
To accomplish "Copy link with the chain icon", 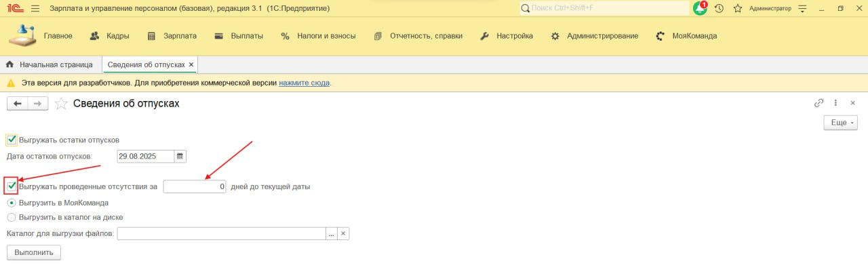I will 818,103.
